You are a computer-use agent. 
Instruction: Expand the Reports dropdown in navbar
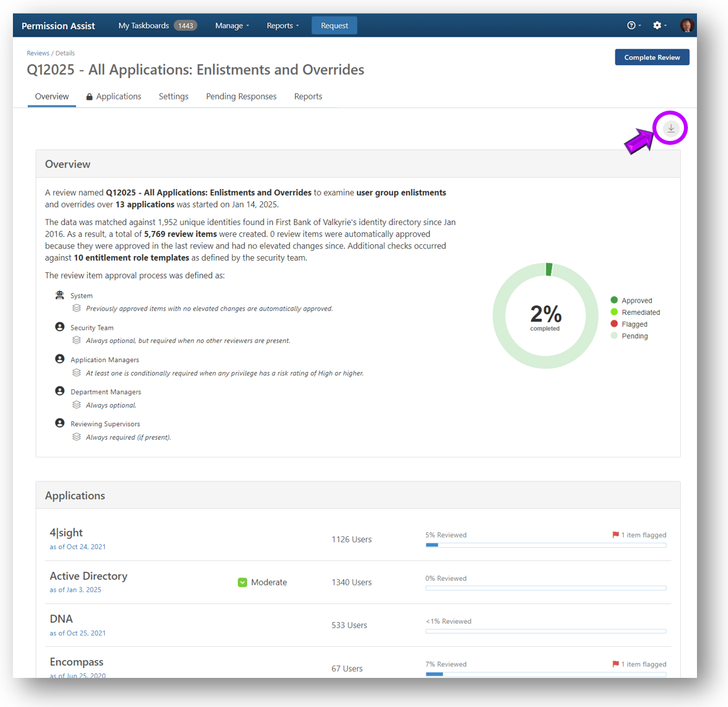[x=283, y=25]
